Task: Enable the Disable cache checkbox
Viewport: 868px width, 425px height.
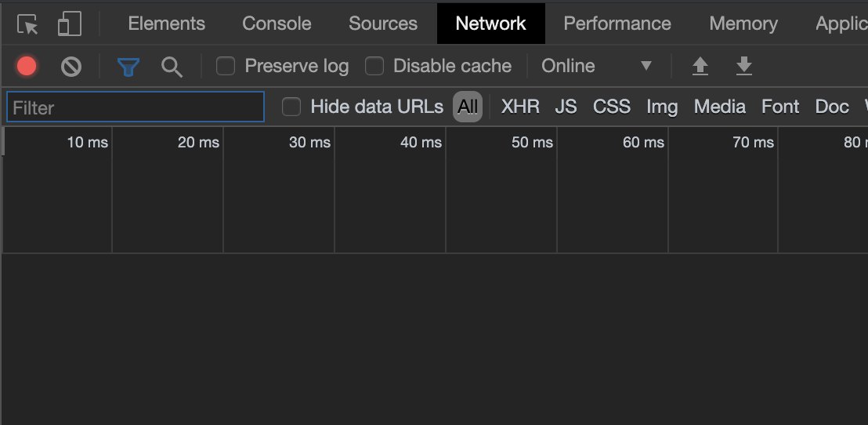Action: [x=374, y=66]
